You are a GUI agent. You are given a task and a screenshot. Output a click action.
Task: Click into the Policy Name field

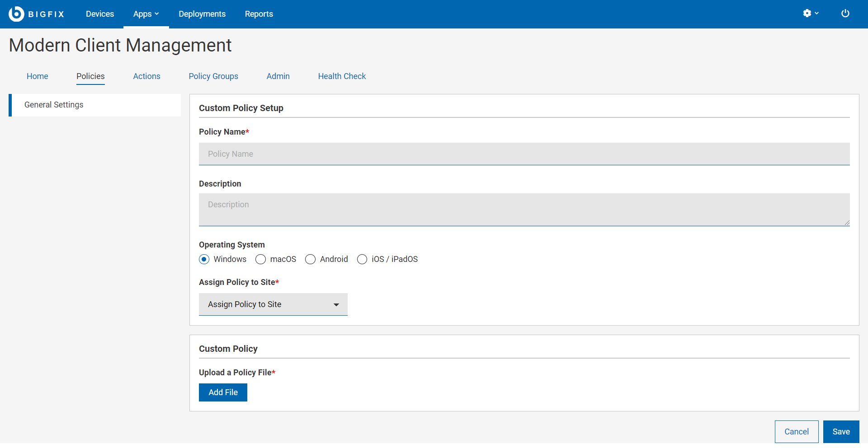(x=524, y=154)
